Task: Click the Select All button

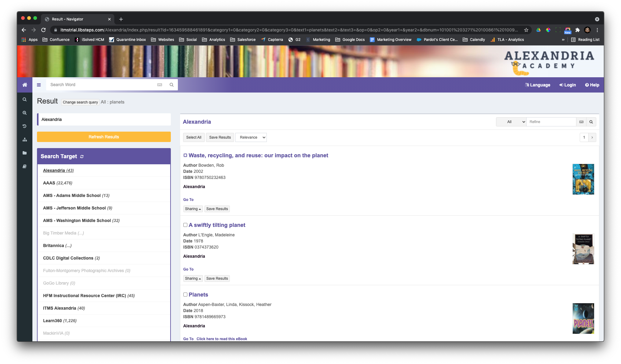Action: pos(194,137)
